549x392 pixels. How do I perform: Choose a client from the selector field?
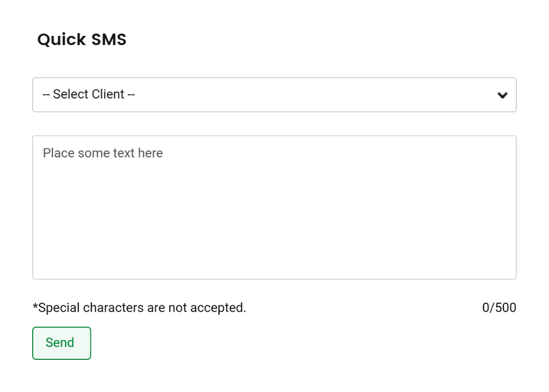[274, 95]
